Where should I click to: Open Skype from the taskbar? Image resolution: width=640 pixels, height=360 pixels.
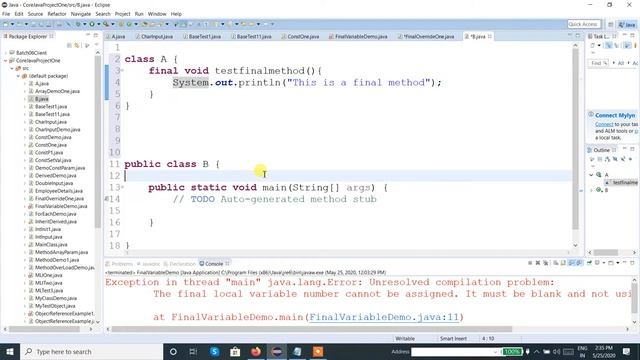click(x=214, y=351)
